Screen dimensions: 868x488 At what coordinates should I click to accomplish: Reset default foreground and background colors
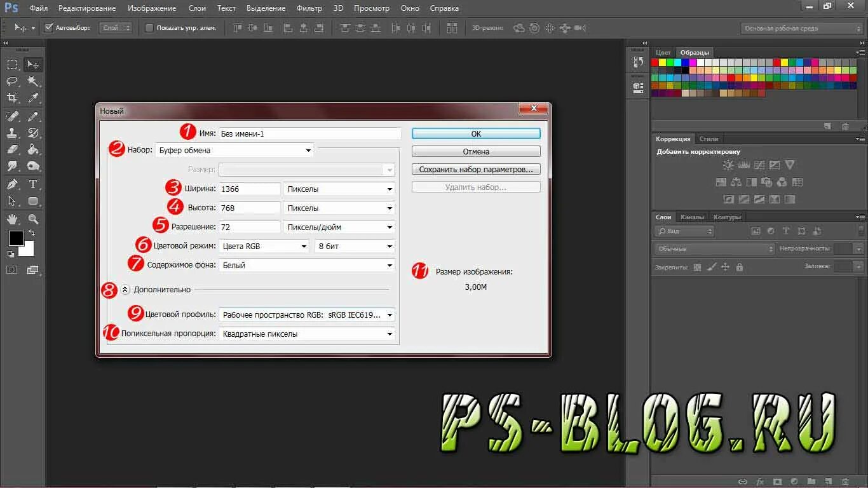pyautogui.click(x=11, y=254)
